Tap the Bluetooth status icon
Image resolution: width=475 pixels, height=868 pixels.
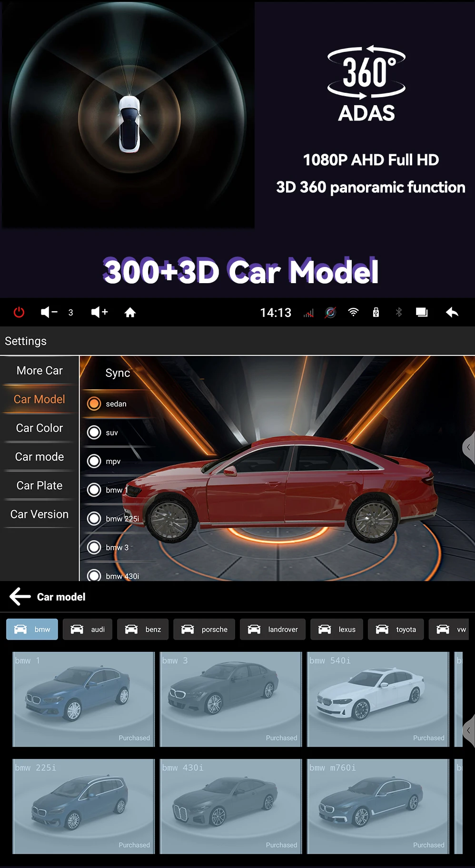399,312
